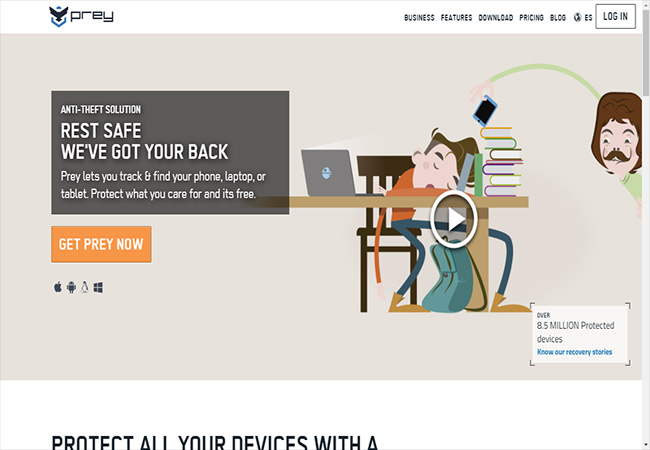Click the laptop illustration on desk
This screenshot has width=650, height=450.
pos(327,173)
